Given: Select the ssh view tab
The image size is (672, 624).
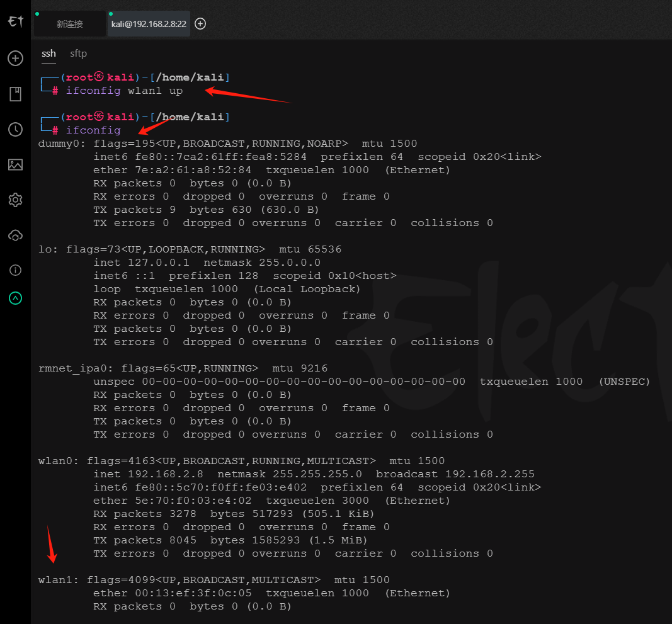Looking at the screenshot, I should (x=48, y=54).
